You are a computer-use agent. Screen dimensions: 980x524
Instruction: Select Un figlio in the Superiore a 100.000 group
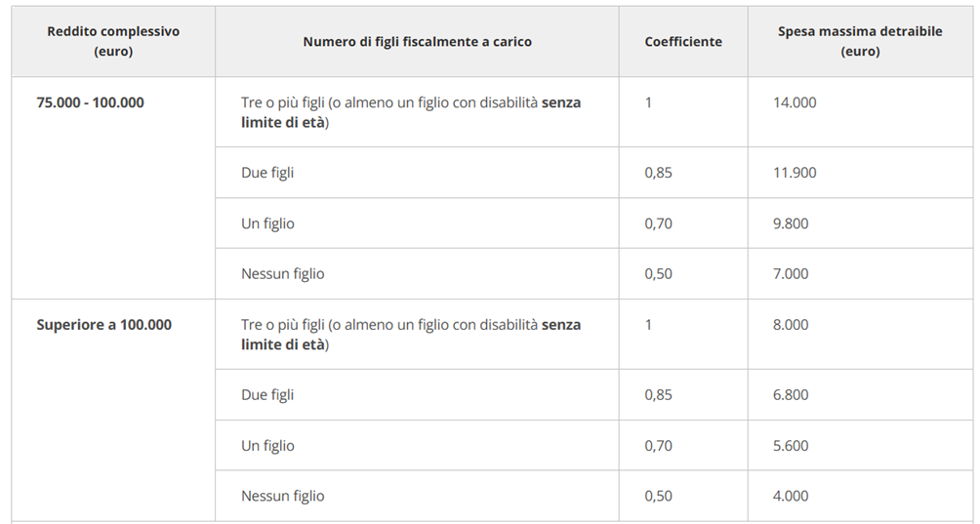pos(267,446)
